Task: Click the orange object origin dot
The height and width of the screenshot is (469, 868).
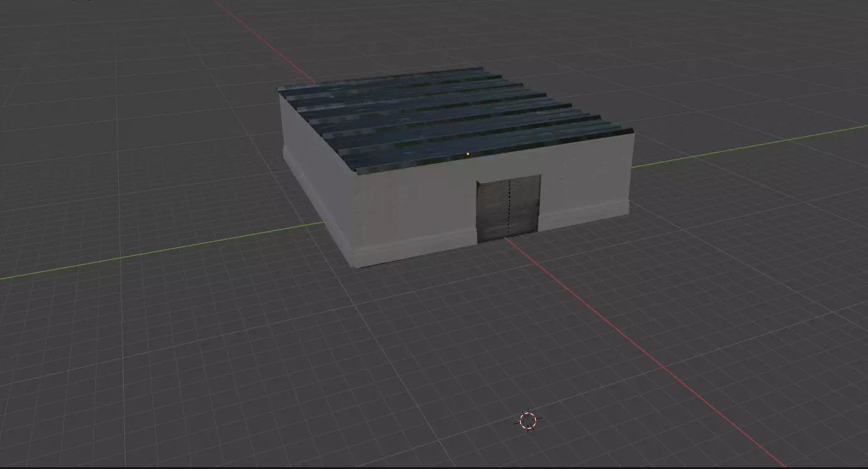Action: click(467, 154)
